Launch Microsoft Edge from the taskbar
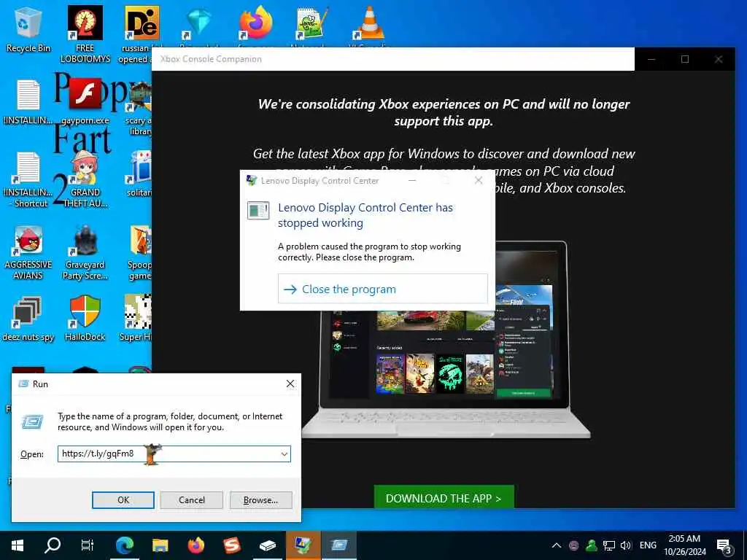The width and height of the screenshot is (747, 560). 124,545
